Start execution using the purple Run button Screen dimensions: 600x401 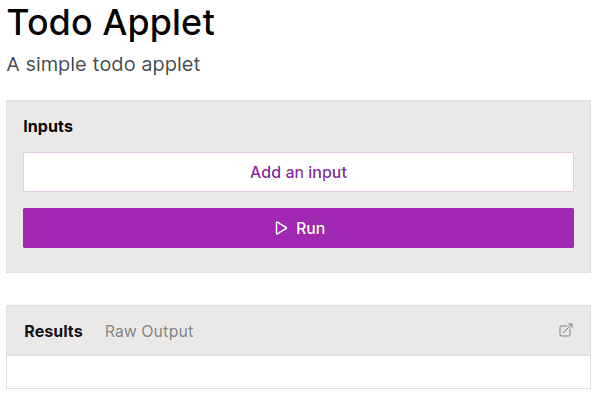coord(298,228)
